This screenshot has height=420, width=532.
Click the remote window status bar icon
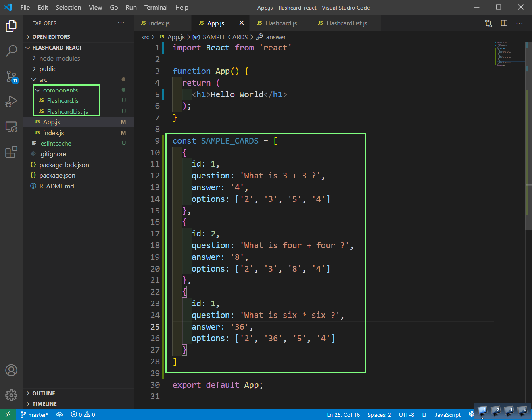8,414
